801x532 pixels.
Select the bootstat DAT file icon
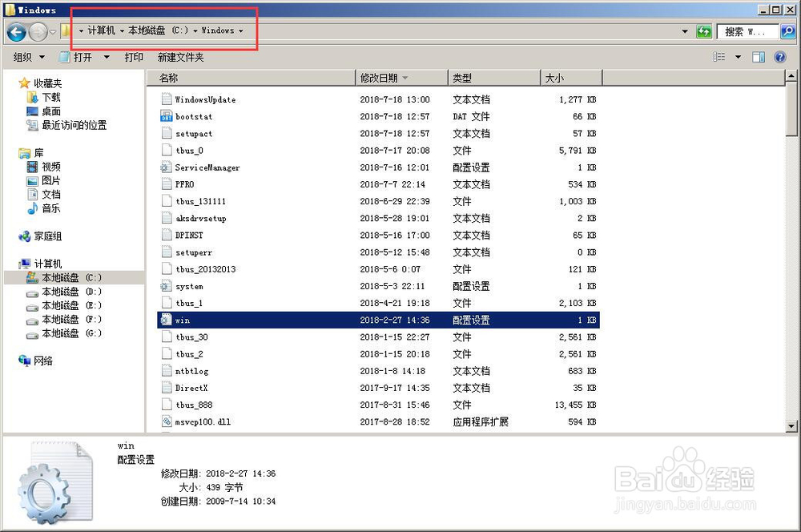[166, 116]
